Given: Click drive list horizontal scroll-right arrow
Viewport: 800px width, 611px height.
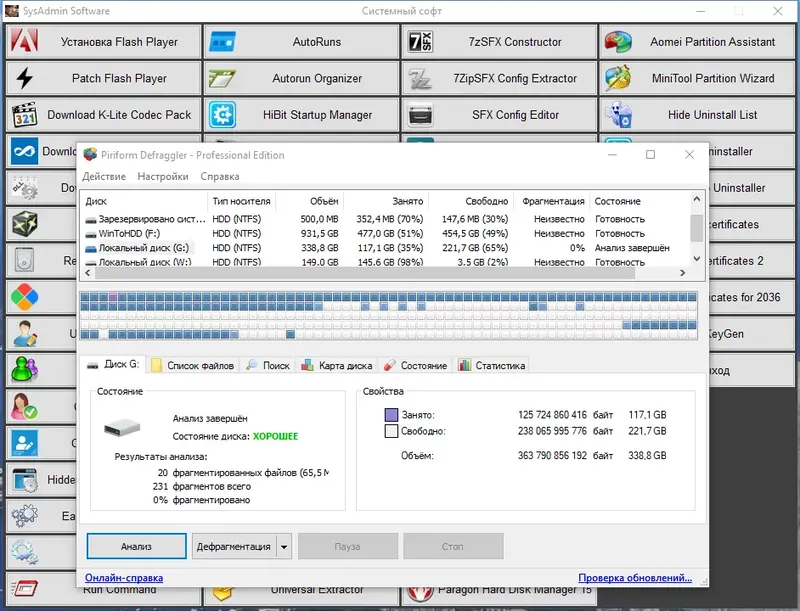Looking at the screenshot, I should pos(682,273).
